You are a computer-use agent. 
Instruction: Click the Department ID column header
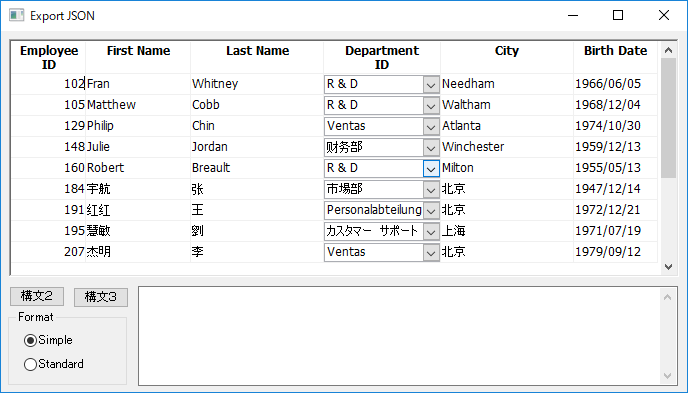click(382, 57)
